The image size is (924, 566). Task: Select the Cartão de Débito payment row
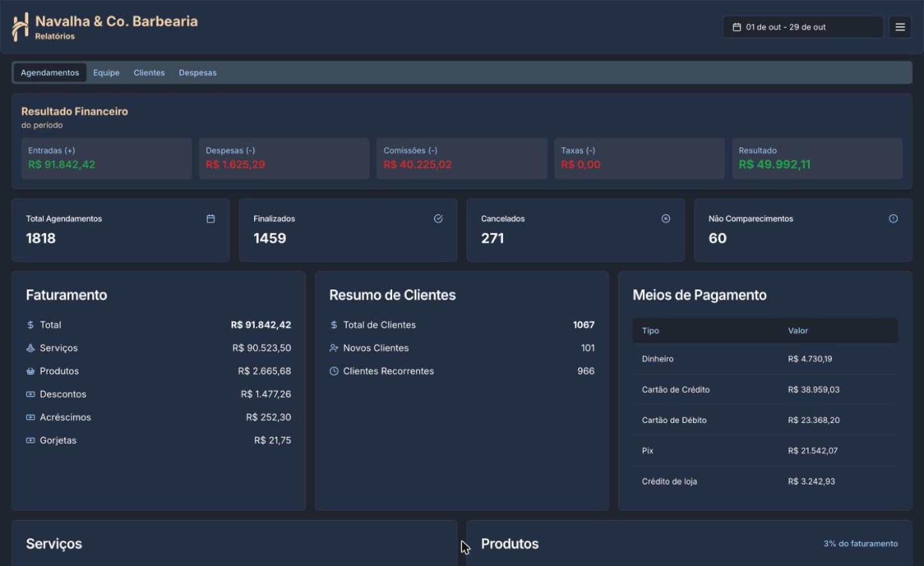pos(766,420)
